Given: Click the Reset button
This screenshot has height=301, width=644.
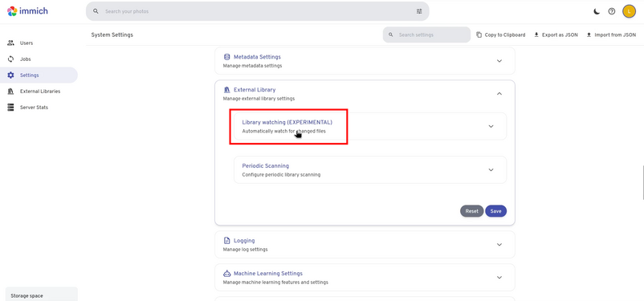Looking at the screenshot, I should pos(471,211).
